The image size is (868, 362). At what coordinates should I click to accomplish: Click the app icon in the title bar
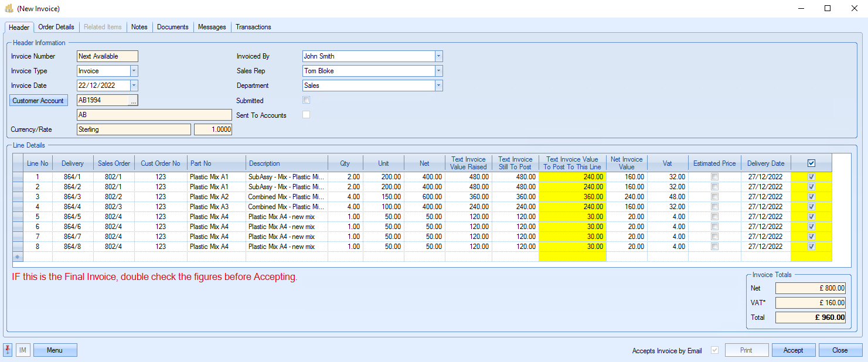pos(9,9)
